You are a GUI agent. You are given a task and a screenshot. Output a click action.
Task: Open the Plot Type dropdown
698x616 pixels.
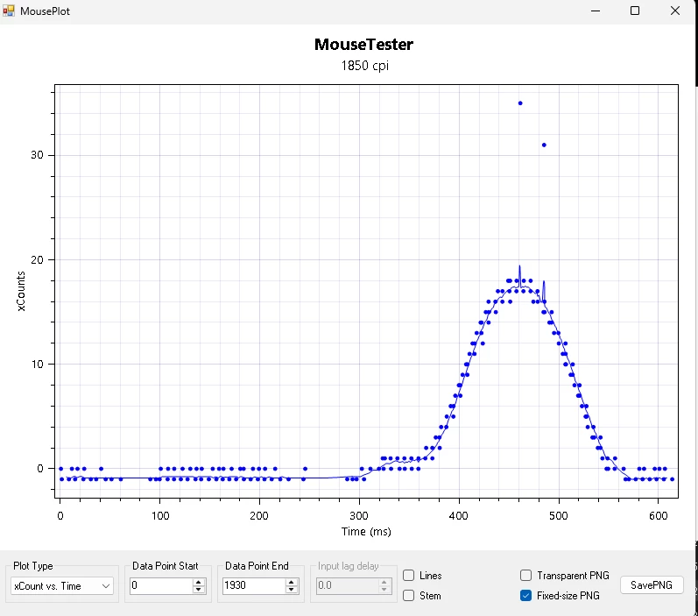click(62, 585)
